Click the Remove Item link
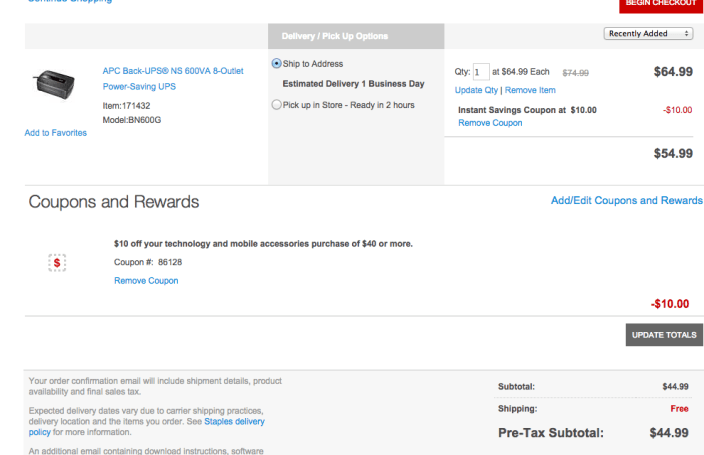Image resolution: width=704 pixels, height=455 pixels. coord(530,90)
